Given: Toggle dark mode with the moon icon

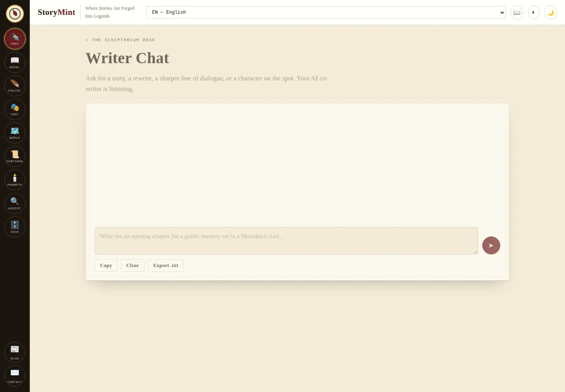Looking at the screenshot, I should [550, 13].
